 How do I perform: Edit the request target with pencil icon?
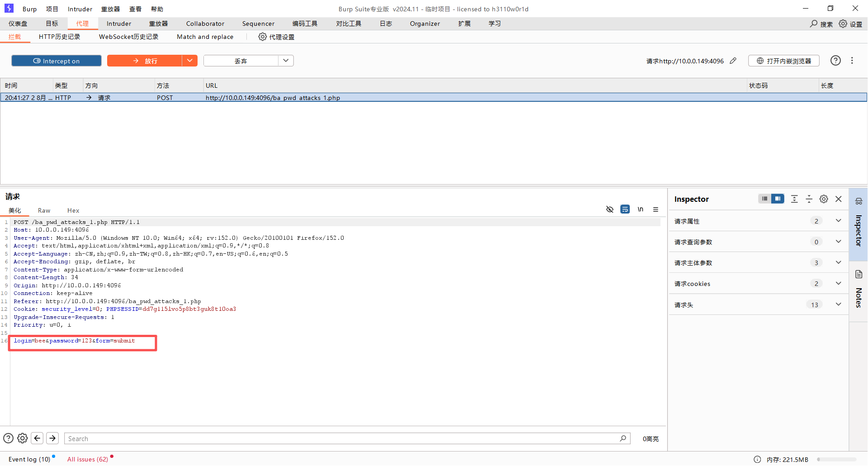(x=733, y=61)
